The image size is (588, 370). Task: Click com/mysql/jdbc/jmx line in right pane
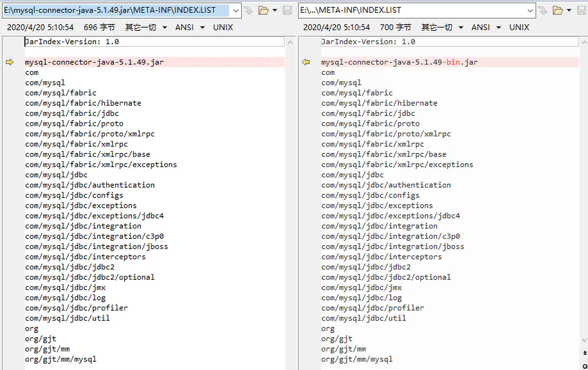coord(362,287)
